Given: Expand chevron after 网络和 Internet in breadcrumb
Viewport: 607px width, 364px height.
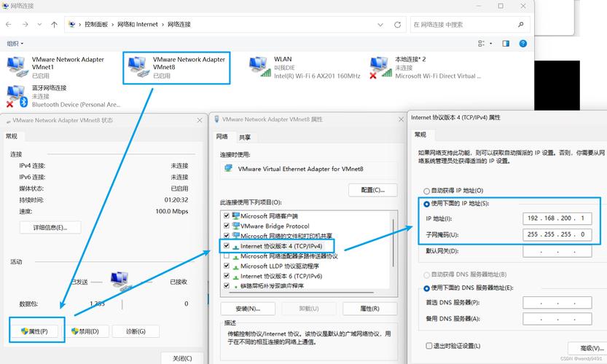Looking at the screenshot, I should (162, 24).
